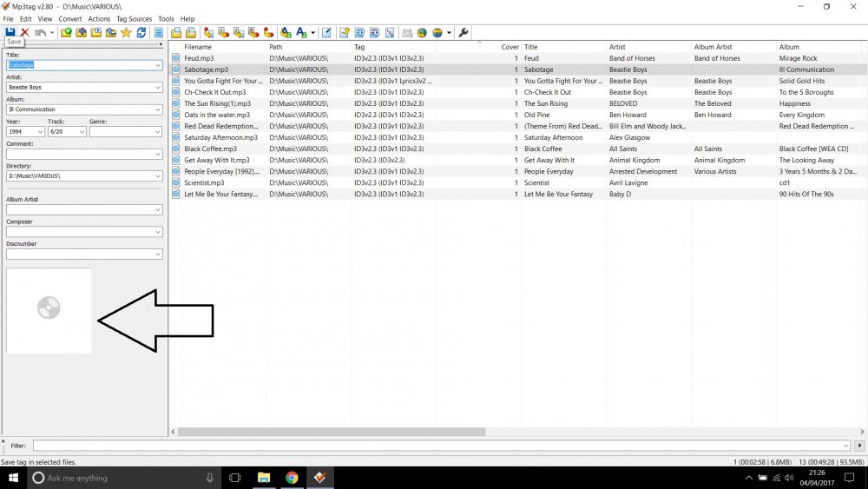Screen dimensions: 868x489
Task: Click the green globe Tag Sources icon
Action: 422,33
